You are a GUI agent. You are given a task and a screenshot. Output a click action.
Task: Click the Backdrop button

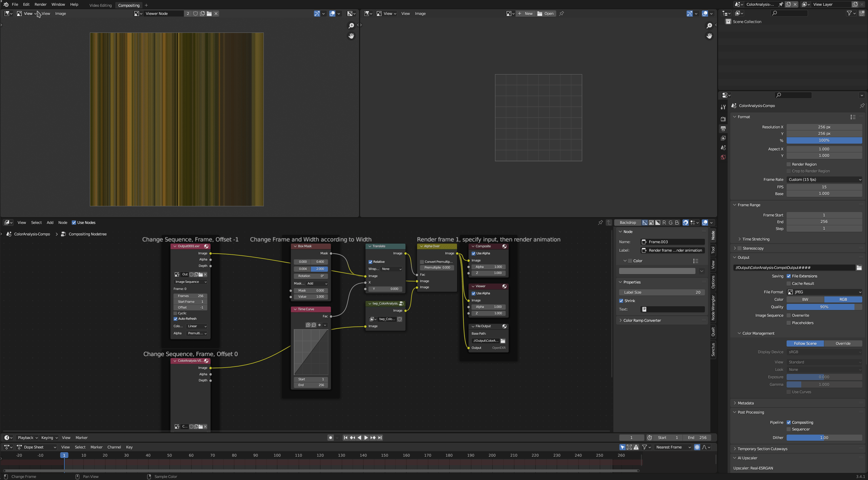pos(627,223)
